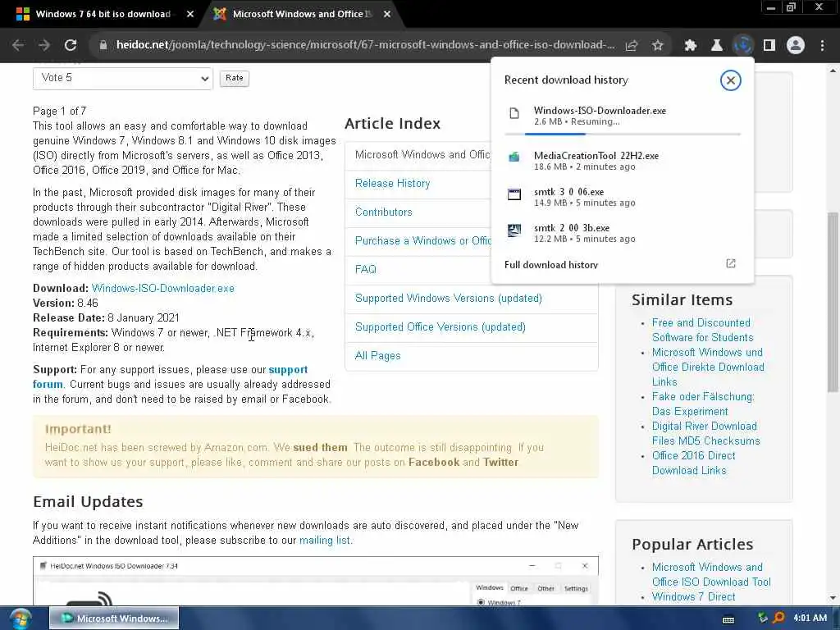Open the Windows 7 Direct popular article link

[x=693, y=597]
